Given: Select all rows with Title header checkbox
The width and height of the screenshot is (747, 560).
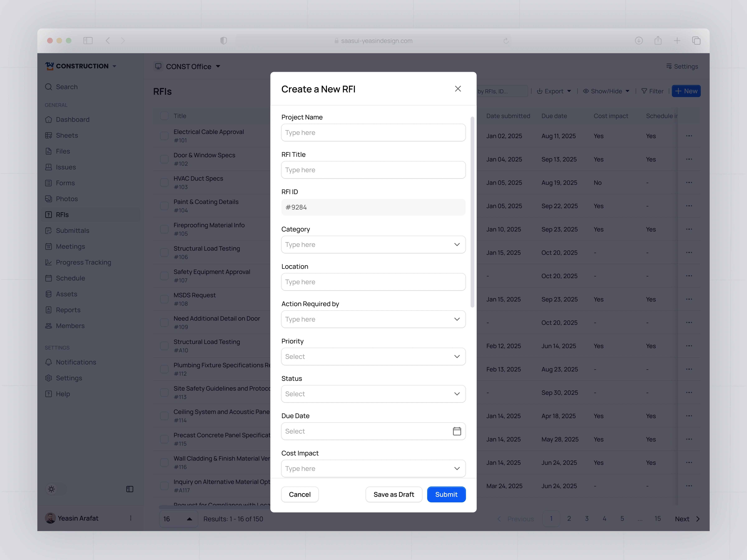Looking at the screenshot, I should coord(164,116).
